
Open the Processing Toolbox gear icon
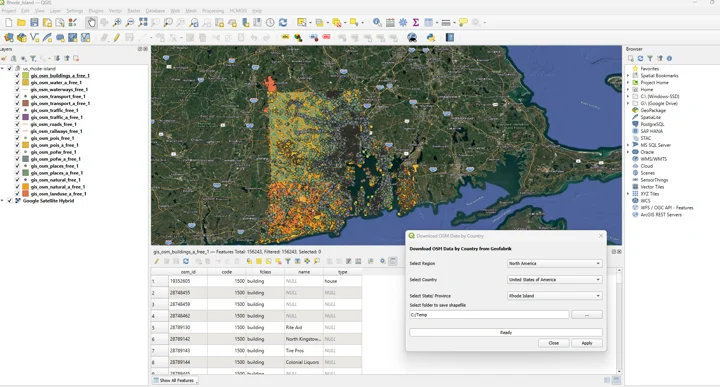point(403,22)
